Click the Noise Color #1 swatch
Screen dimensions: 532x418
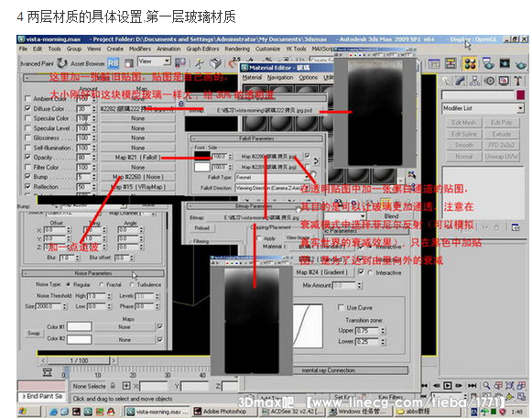click(x=79, y=326)
